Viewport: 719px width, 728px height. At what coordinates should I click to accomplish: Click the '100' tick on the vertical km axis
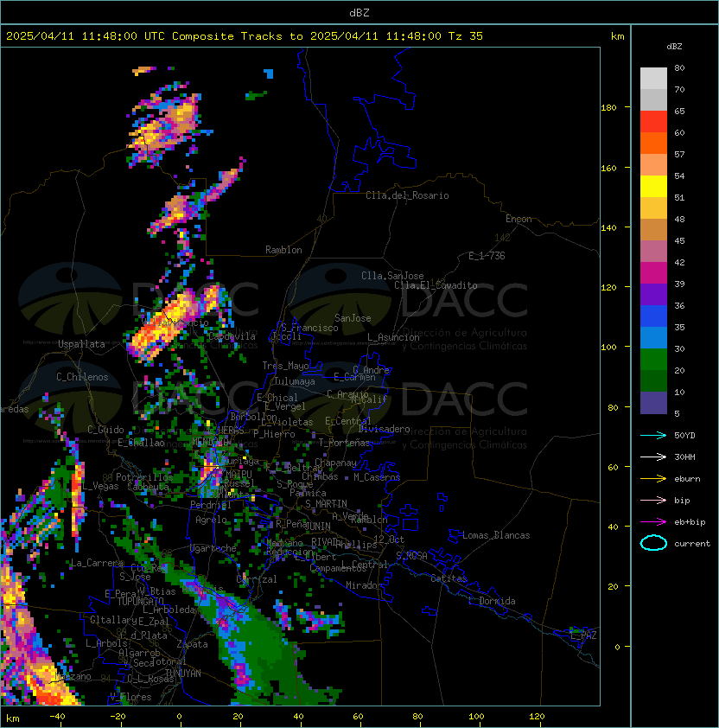coord(608,348)
